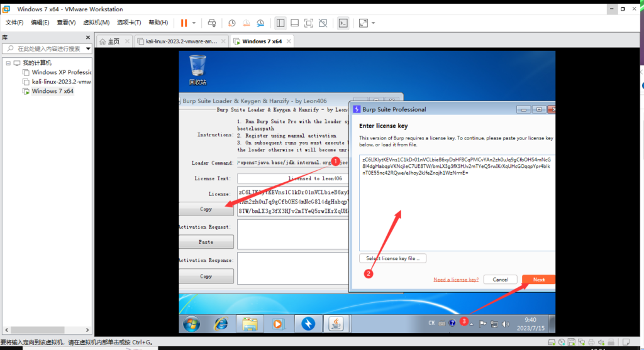Revert to snapshot using the orange clock icon

click(x=246, y=23)
